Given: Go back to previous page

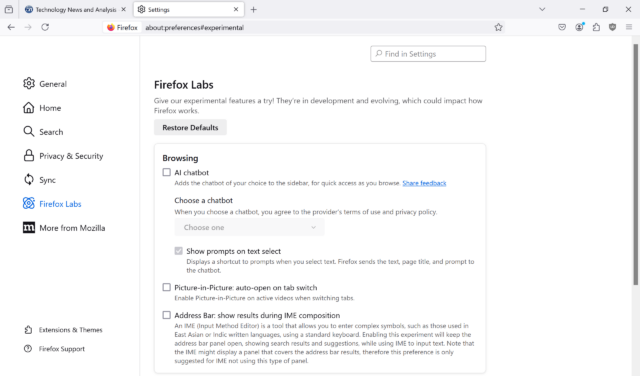Looking at the screenshot, I should click(x=11, y=27).
